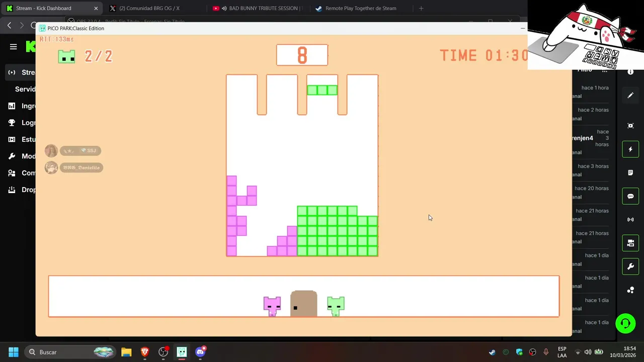Open Discord from the taskbar
This screenshot has width=644, height=362.
tap(200, 352)
